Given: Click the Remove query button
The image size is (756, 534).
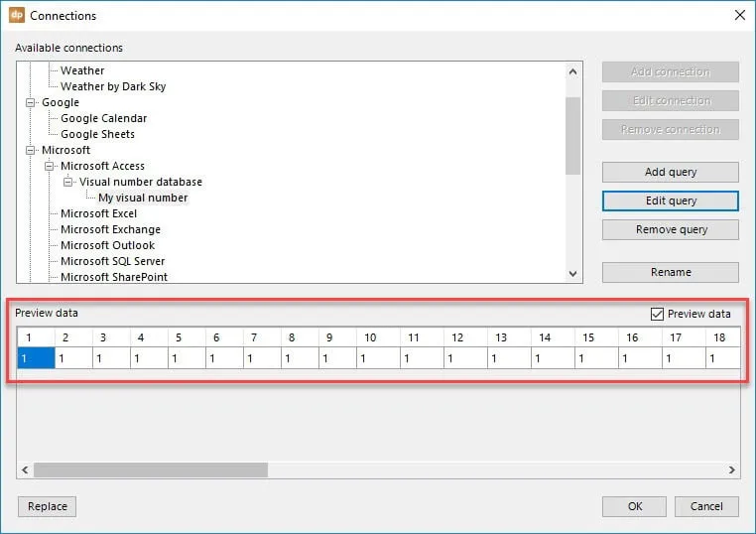Looking at the screenshot, I should click(x=670, y=229).
